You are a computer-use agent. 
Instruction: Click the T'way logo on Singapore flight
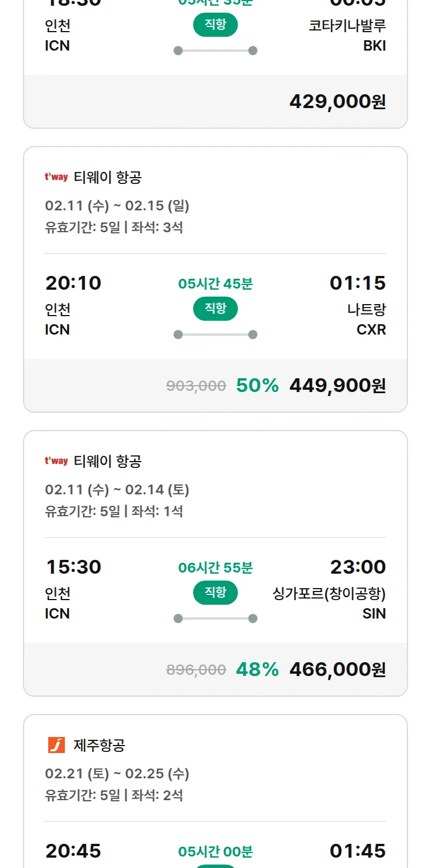56,461
